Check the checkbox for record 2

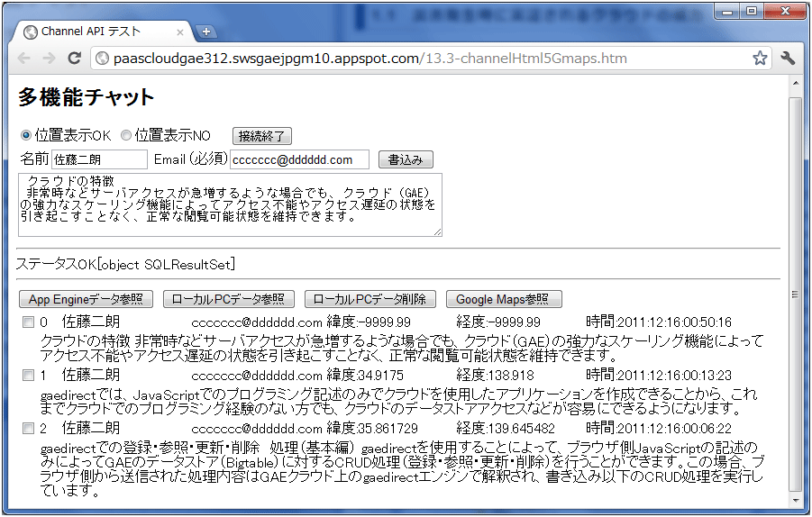click(x=28, y=429)
